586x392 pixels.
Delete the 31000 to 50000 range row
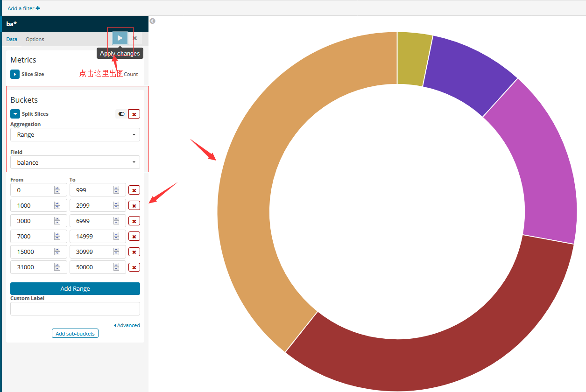tap(134, 267)
